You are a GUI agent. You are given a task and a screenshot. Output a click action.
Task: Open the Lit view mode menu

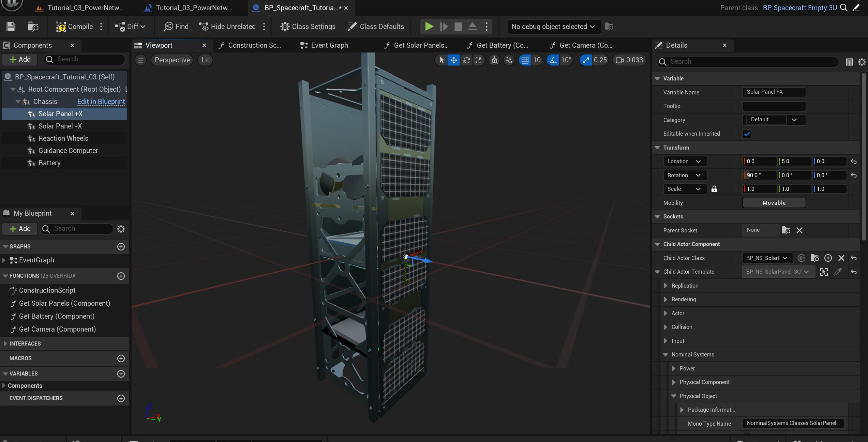point(205,60)
